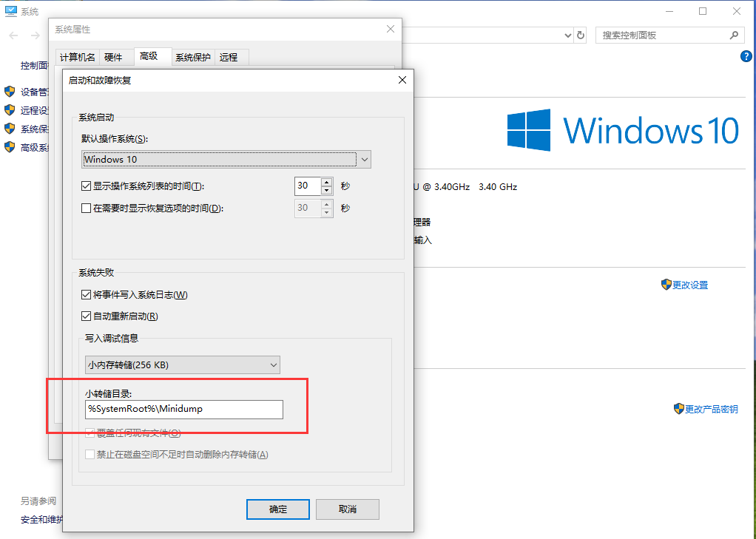The height and width of the screenshot is (539, 756).
Task: Click up arrow of recovery options time spinner
Action: click(327, 204)
